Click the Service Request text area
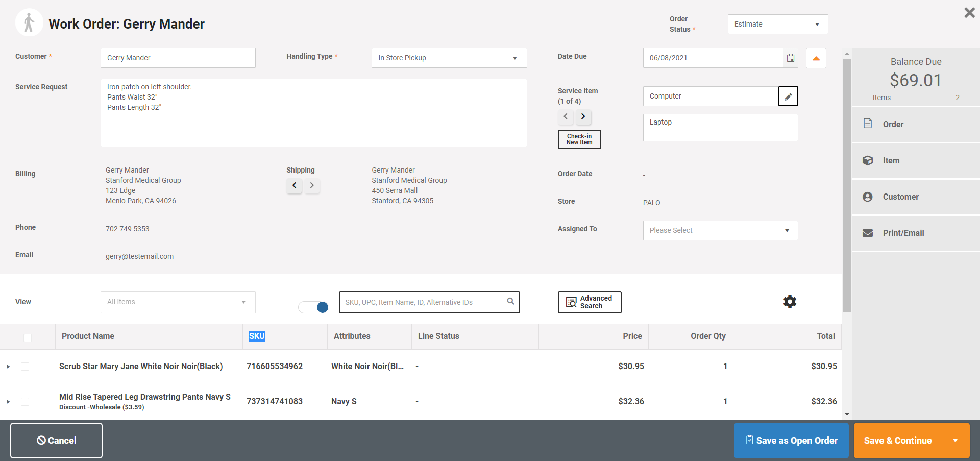The image size is (980, 461). (x=314, y=113)
